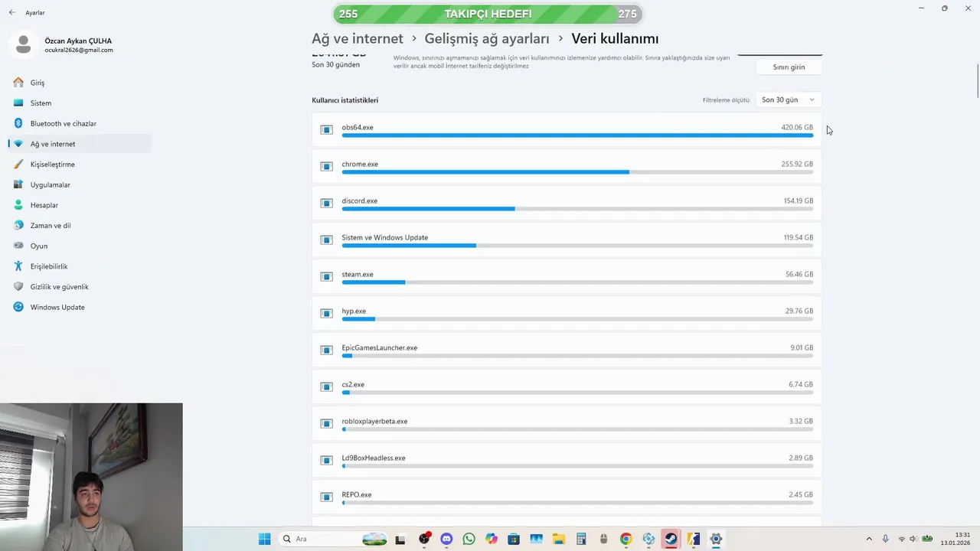Screen dimensions: 980x551
Task: Click the EpicGamesLauncher.exe label
Action: pos(380,347)
